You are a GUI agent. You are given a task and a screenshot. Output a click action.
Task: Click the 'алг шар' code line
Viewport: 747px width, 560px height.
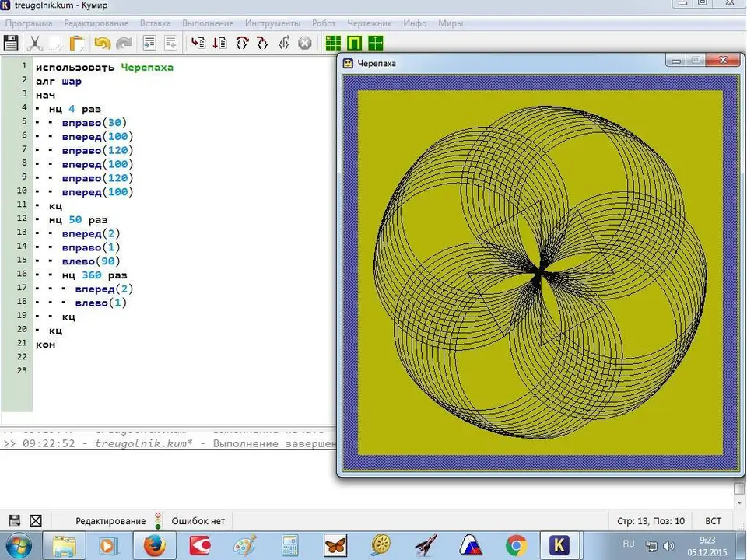tap(58, 81)
